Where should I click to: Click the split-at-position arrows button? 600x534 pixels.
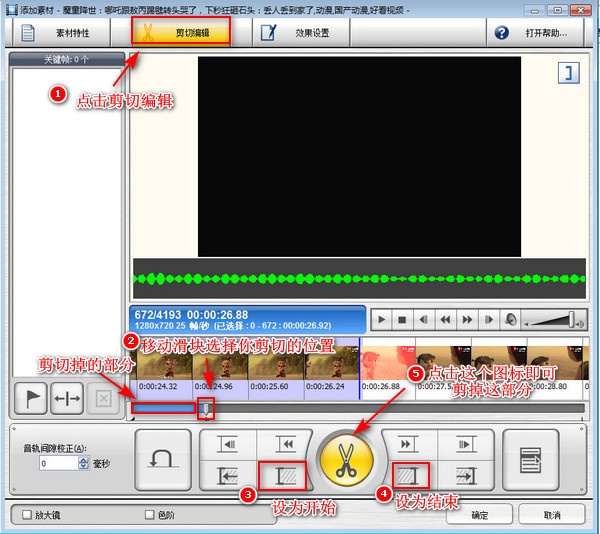pyautogui.click(x=67, y=399)
